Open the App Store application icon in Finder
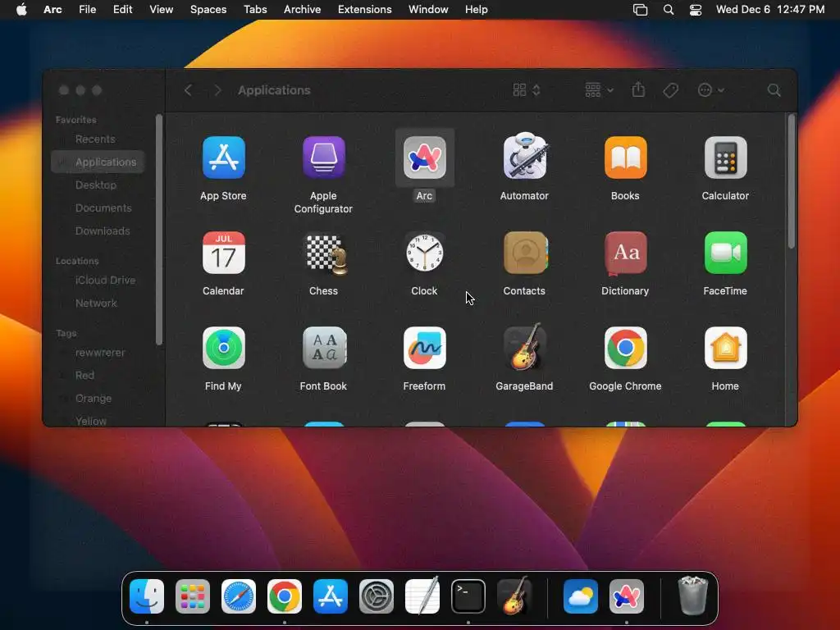 click(223, 157)
